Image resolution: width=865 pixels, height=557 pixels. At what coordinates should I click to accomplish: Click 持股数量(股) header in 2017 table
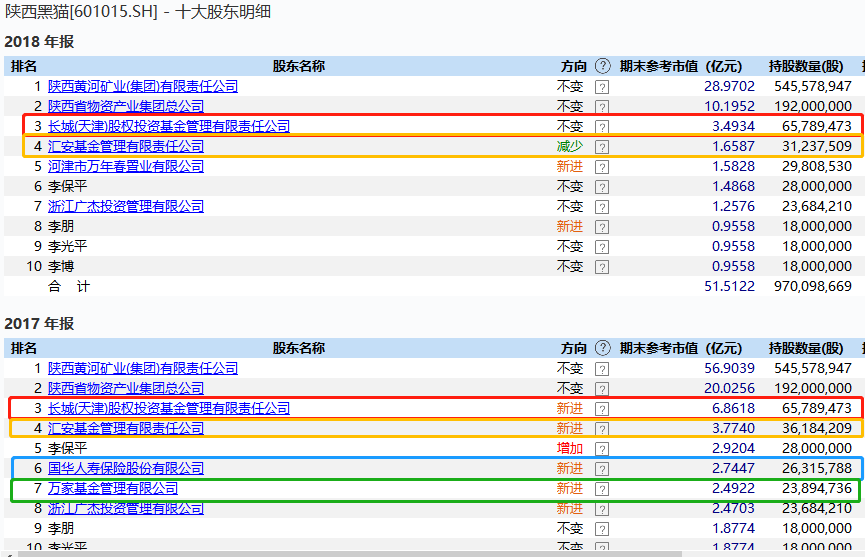point(806,348)
